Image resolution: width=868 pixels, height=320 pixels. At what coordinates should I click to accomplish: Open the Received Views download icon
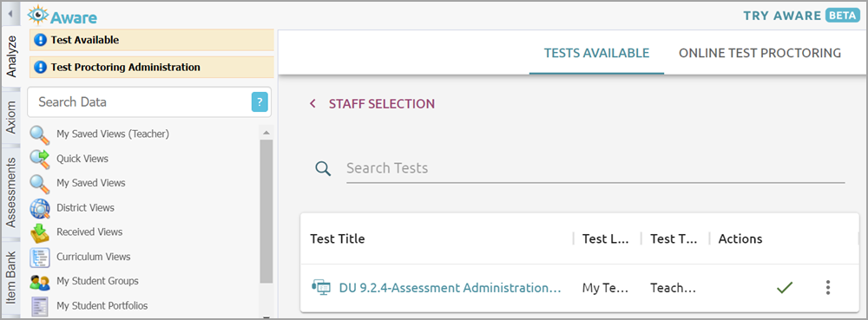[x=40, y=232]
